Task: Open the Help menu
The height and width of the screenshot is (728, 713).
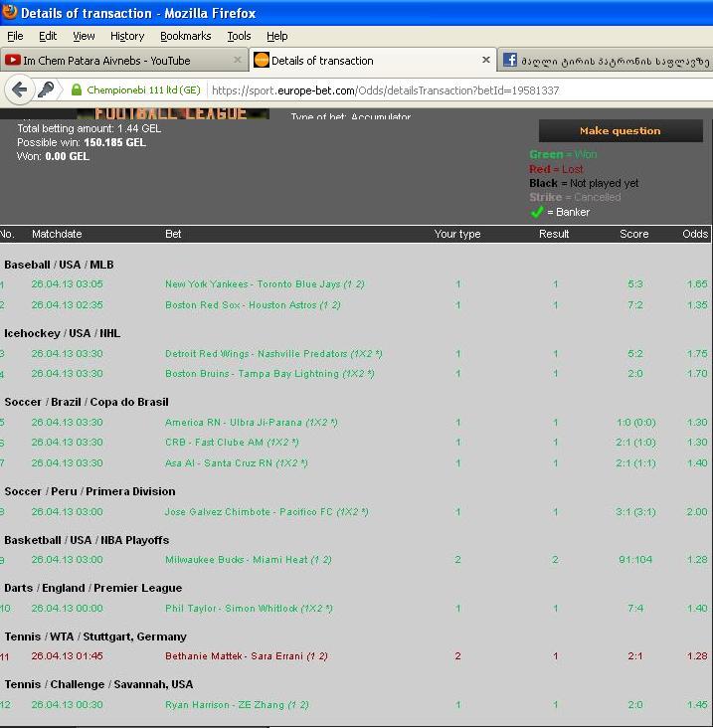Action: click(276, 36)
